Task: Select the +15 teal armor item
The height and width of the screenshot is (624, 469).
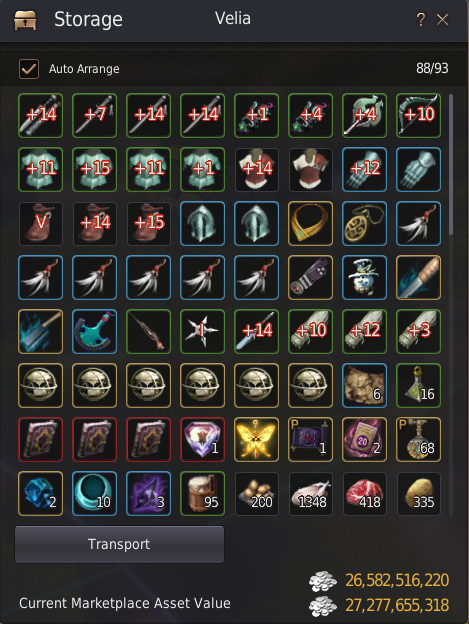Action: [94, 170]
